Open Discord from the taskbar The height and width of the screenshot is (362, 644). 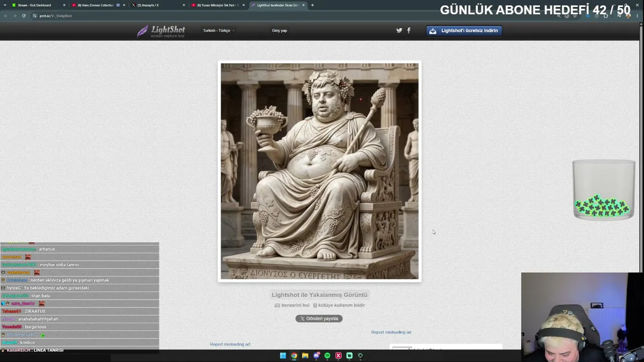click(x=316, y=356)
